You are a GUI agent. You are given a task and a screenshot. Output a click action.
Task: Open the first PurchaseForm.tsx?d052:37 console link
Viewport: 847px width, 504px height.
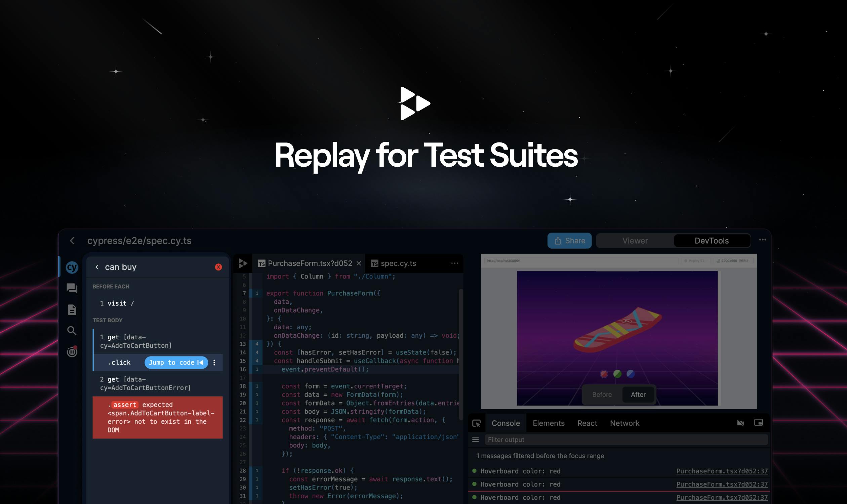(722, 471)
